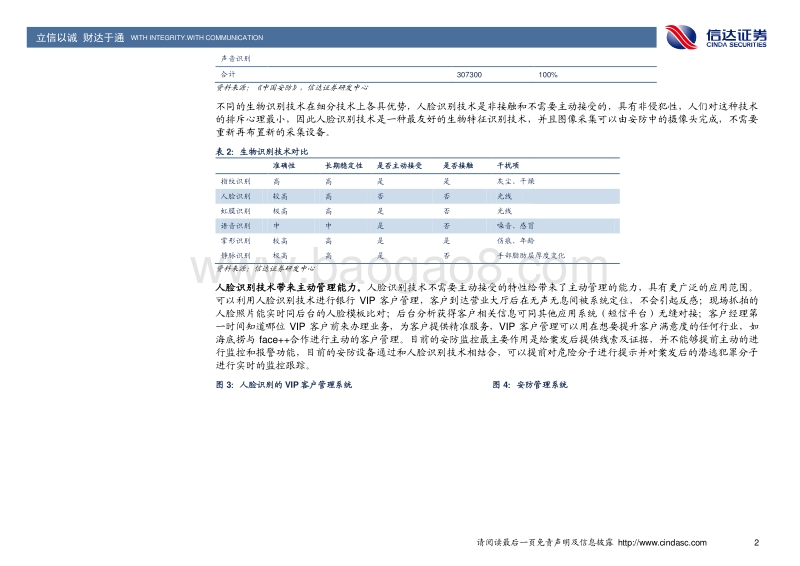Click the 干扰项 column header
Image resolution: width=800 pixels, height=566 pixels.
[x=508, y=165]
